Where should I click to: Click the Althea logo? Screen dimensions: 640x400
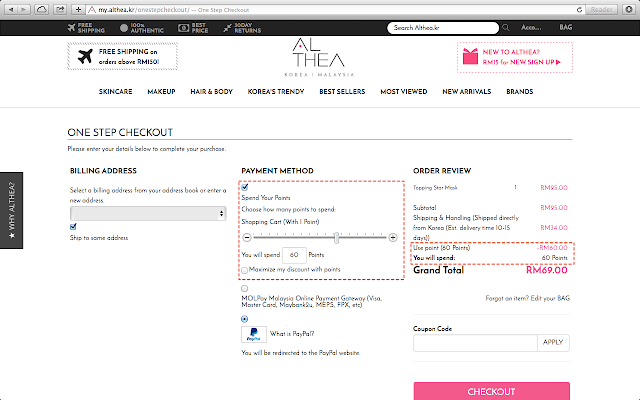tap(319, 57)
